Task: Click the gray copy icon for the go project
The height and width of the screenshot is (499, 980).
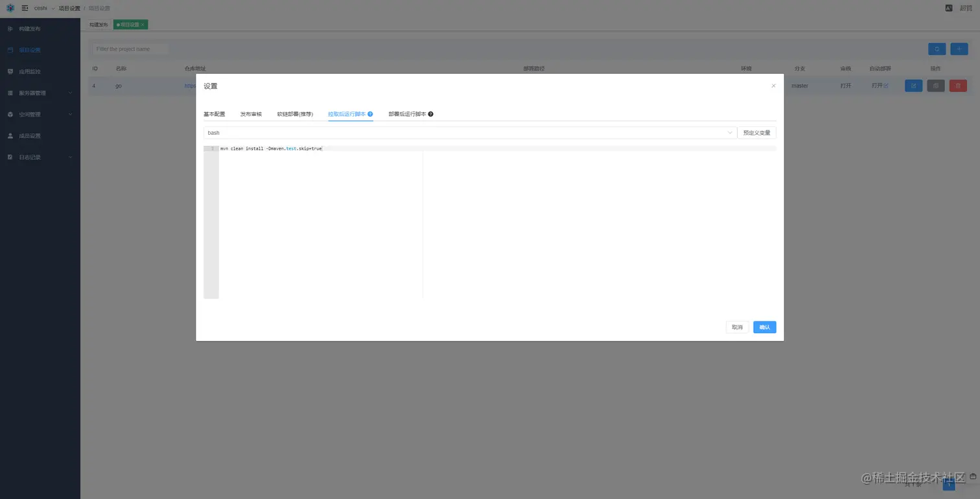Action: pyautogui.click(x=935, y=85)
